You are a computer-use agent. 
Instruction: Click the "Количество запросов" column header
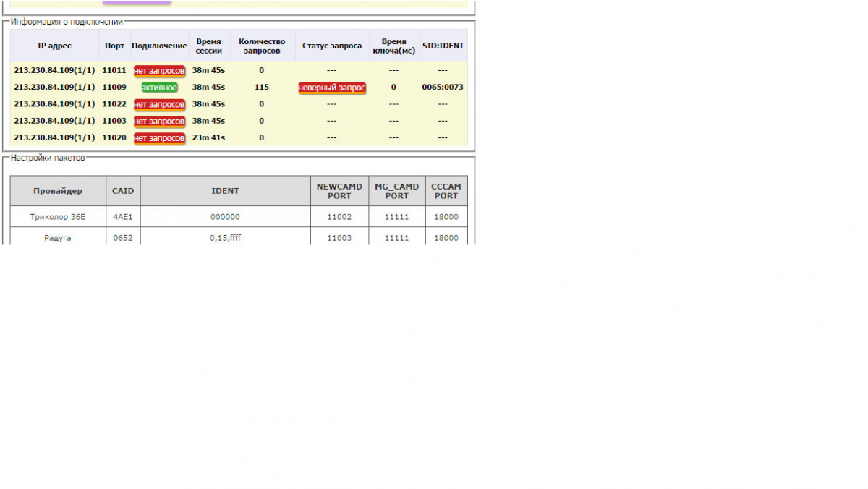click(262, 46)
